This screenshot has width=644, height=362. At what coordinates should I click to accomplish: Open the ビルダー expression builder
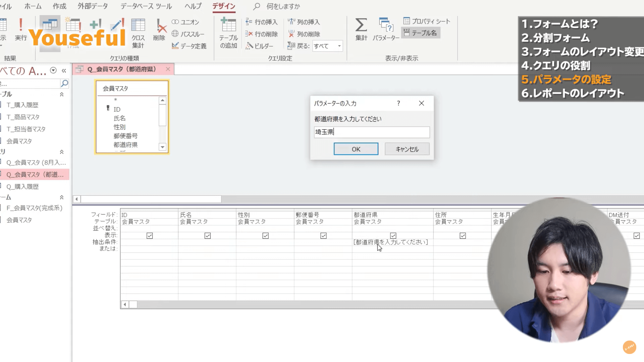(259, 46)
